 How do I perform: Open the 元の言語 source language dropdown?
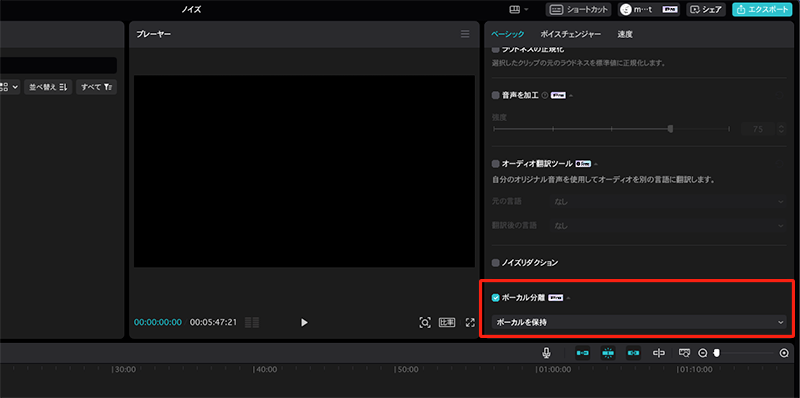[668, 202]
